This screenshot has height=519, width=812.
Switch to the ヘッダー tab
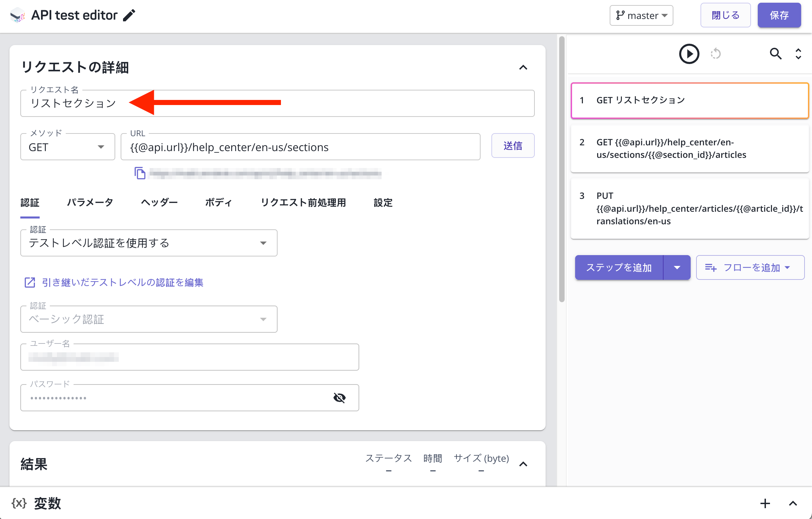coord(159,203)
